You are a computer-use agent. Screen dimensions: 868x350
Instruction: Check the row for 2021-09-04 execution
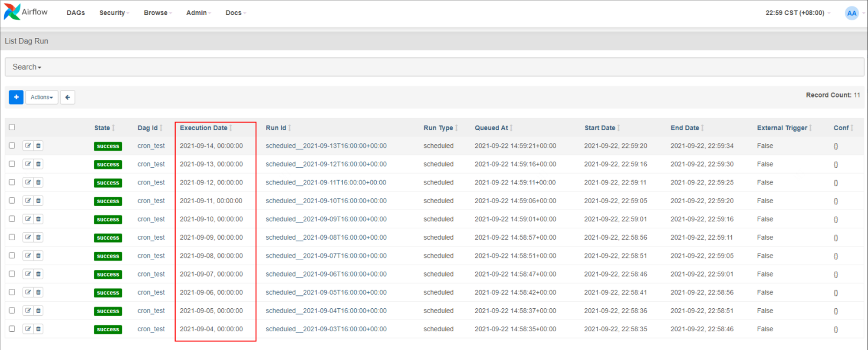point(12,329)
